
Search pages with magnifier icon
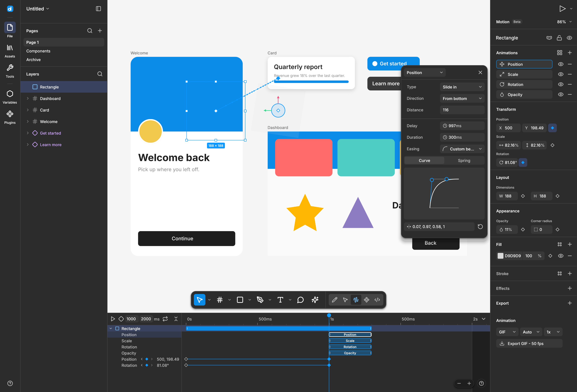tap(90, 31)
